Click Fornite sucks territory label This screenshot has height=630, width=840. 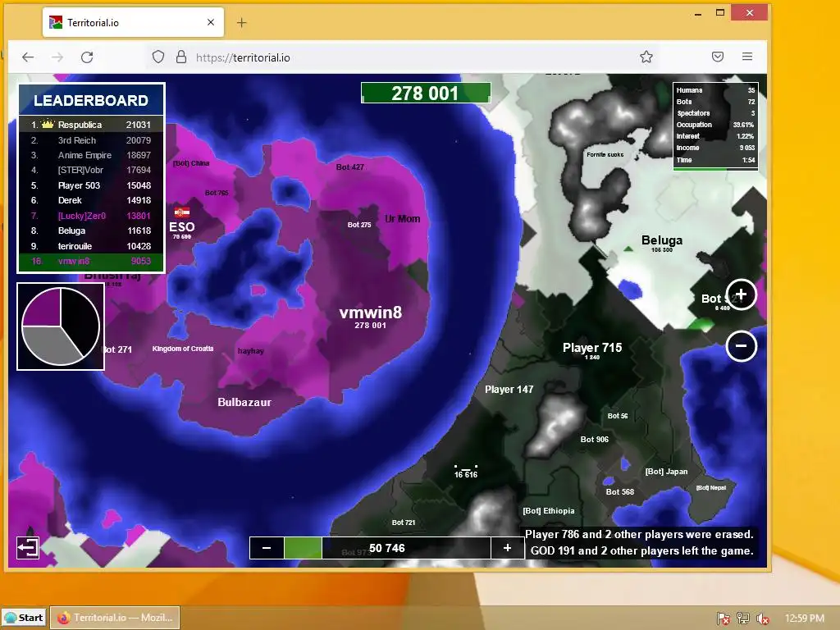point(605,154)
